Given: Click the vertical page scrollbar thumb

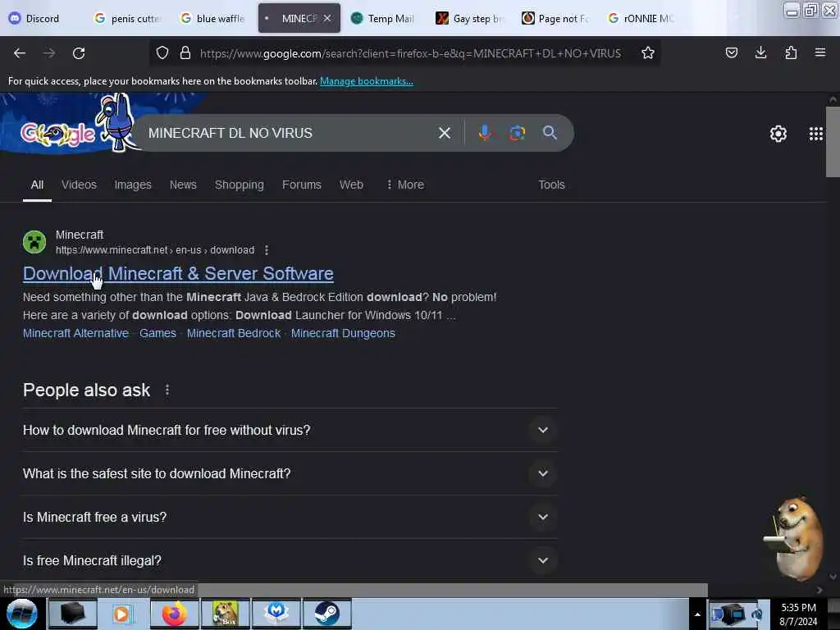Looking at the screenshot, I should tap(833, 142).
